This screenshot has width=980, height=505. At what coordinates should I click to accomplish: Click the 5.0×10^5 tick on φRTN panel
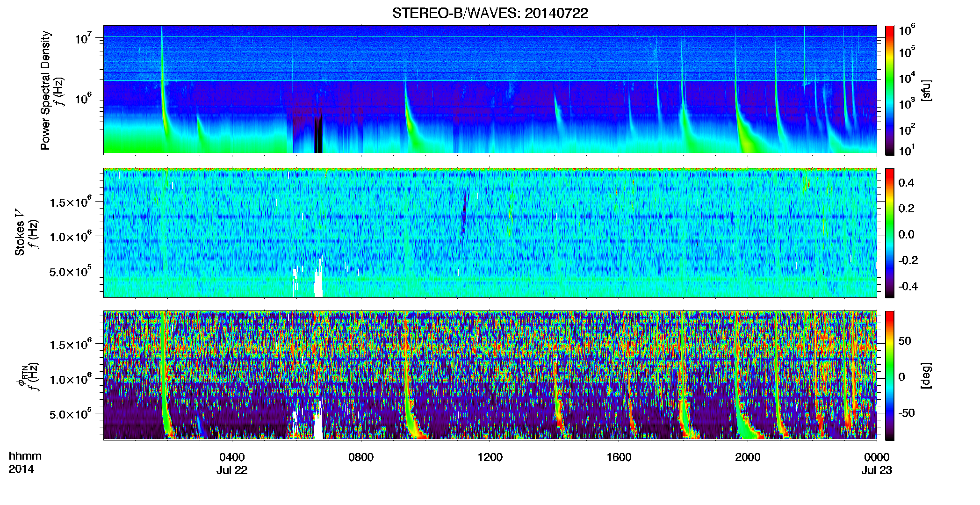[71, 414]
